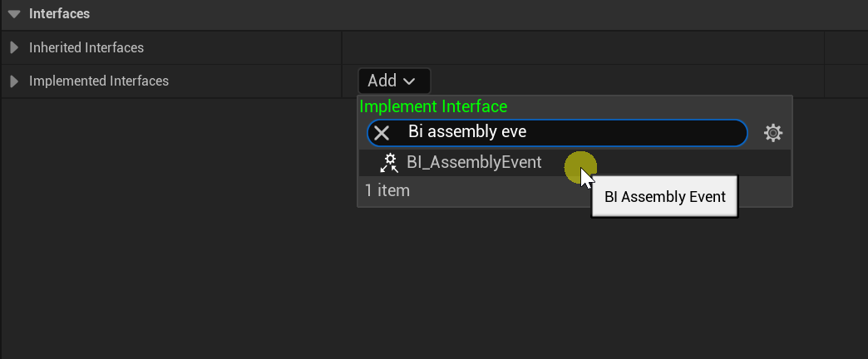868x359 pixels.
Task: Collapse the Interfaces section triangle
Action: (x=14, y=14)
